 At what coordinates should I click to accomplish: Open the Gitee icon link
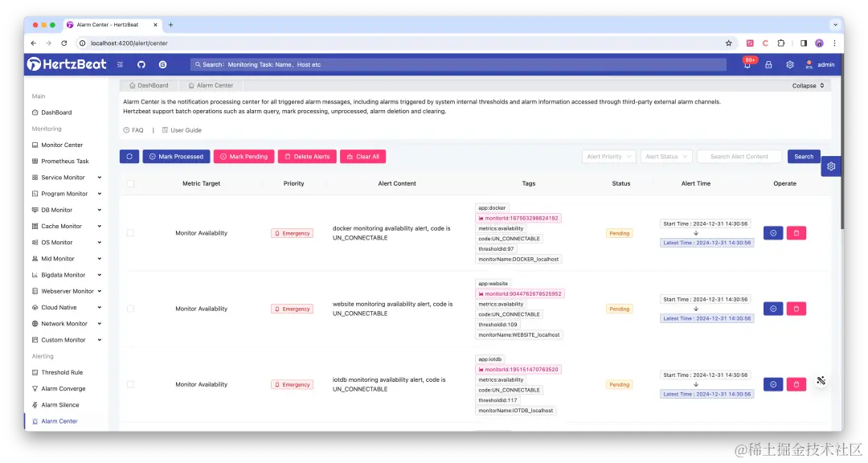coord(162,65)
